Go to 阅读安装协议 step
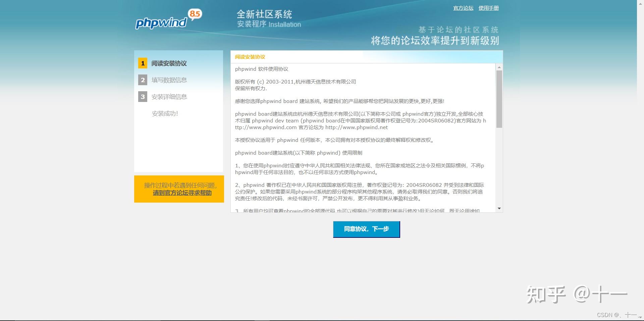The height and width of the screenshot is (321, 644). point(169,63)
